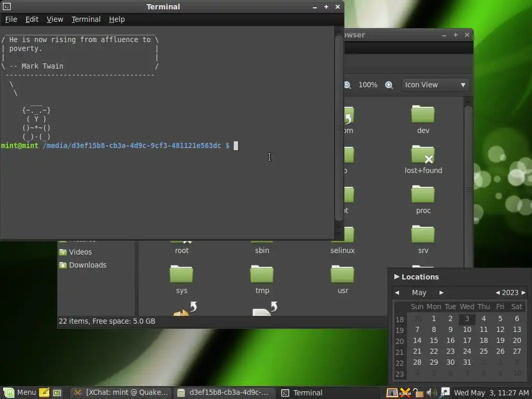Image resolution: width=532 pixels, height=399 pixels.
Task: Go to previous year in calendar
Action: (x=497, y=292)
